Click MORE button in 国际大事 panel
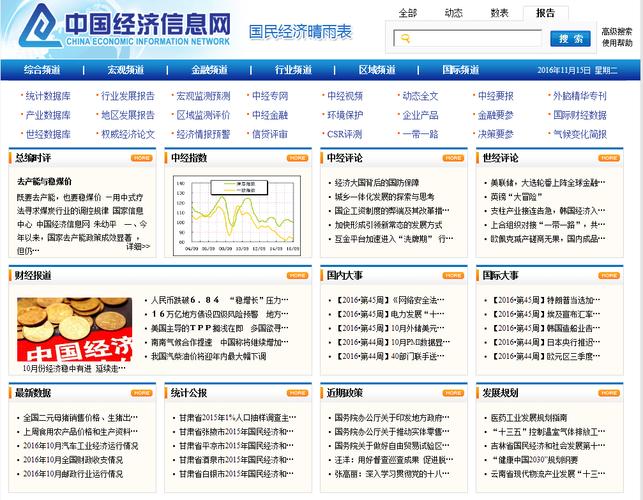Screen dimensions: 643x500 coord(609,276)
